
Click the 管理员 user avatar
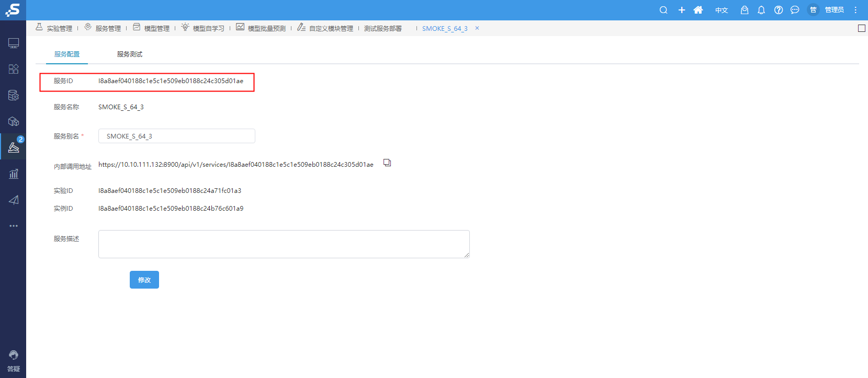813,10
